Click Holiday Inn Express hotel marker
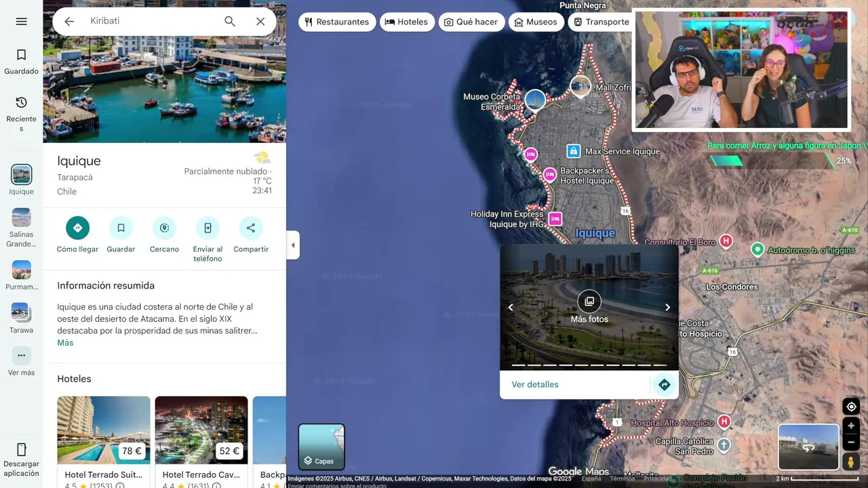 click(x=555, y=218)
